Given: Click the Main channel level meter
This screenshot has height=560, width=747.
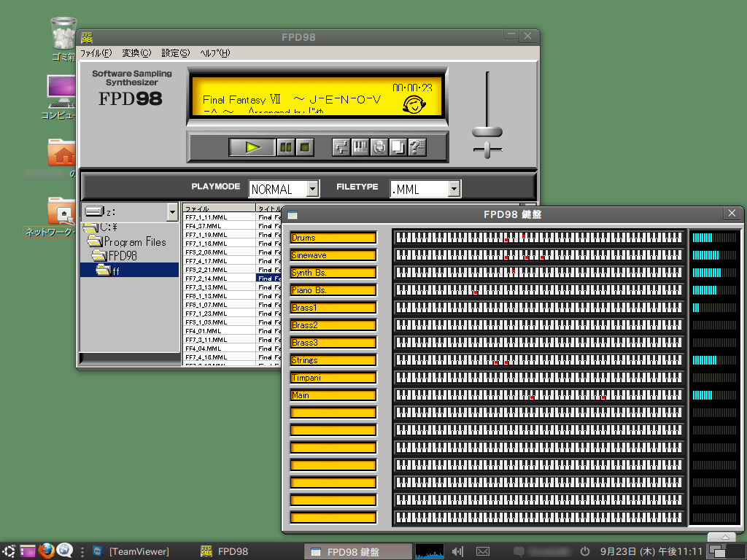Looking at the screenshot, I should (x=714, y=395).
